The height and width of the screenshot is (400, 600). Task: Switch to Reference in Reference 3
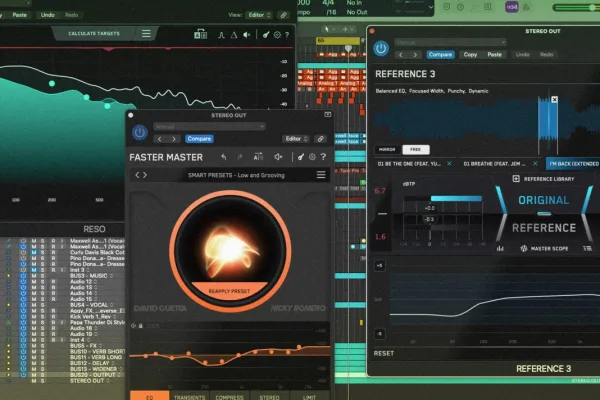point(544,228)
